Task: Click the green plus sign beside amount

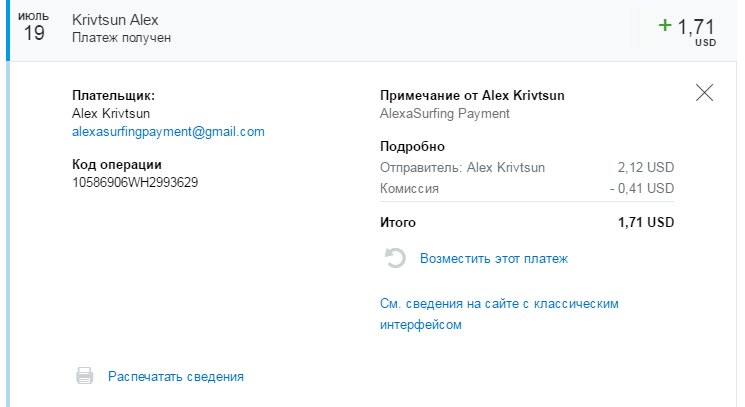Action: point(665,25)
